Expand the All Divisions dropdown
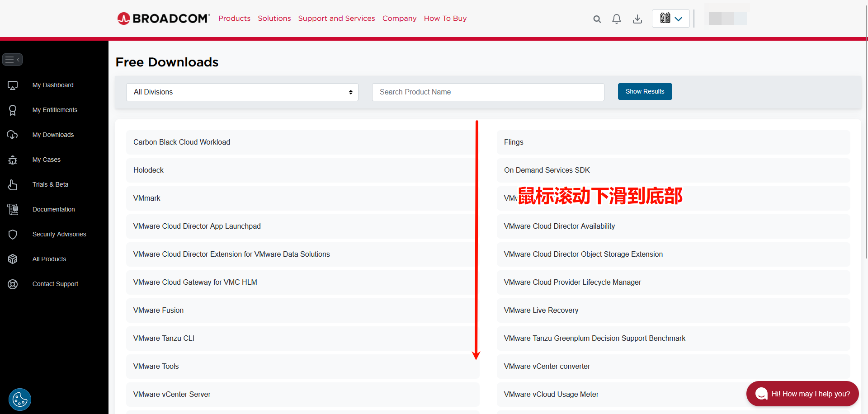Screen dimensions: 868x414 [242, 92]
